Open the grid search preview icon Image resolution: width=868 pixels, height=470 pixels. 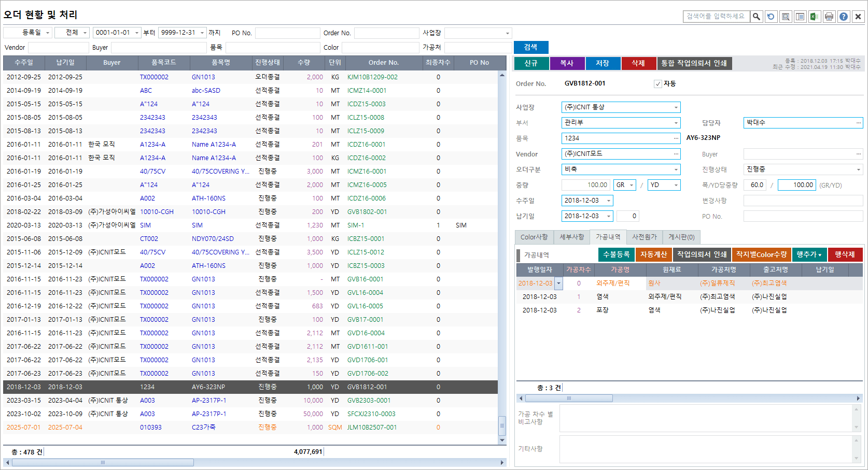pos(786,17)
